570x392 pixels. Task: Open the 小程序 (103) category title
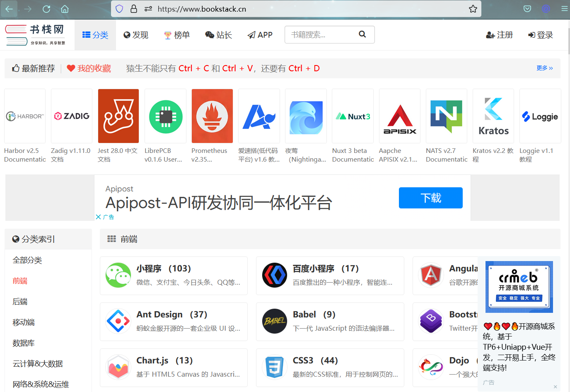tap(164, 269)
